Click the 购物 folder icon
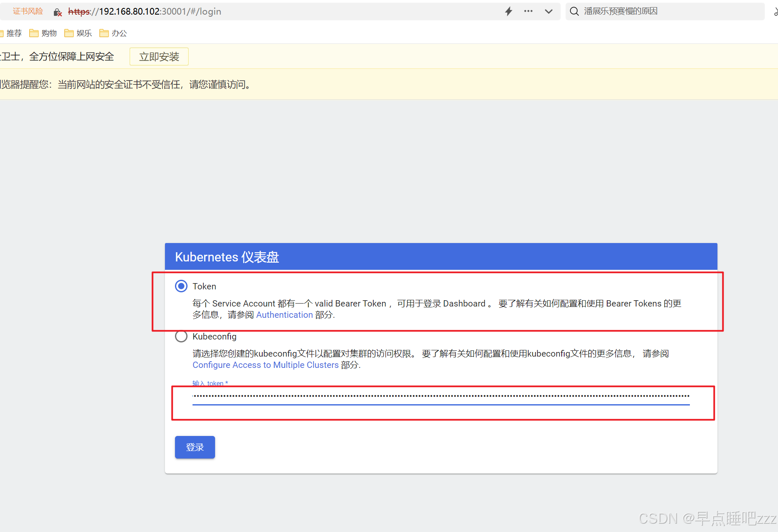Image resolution: width=778 pixels, height=532 pixels. pos(34,33)
